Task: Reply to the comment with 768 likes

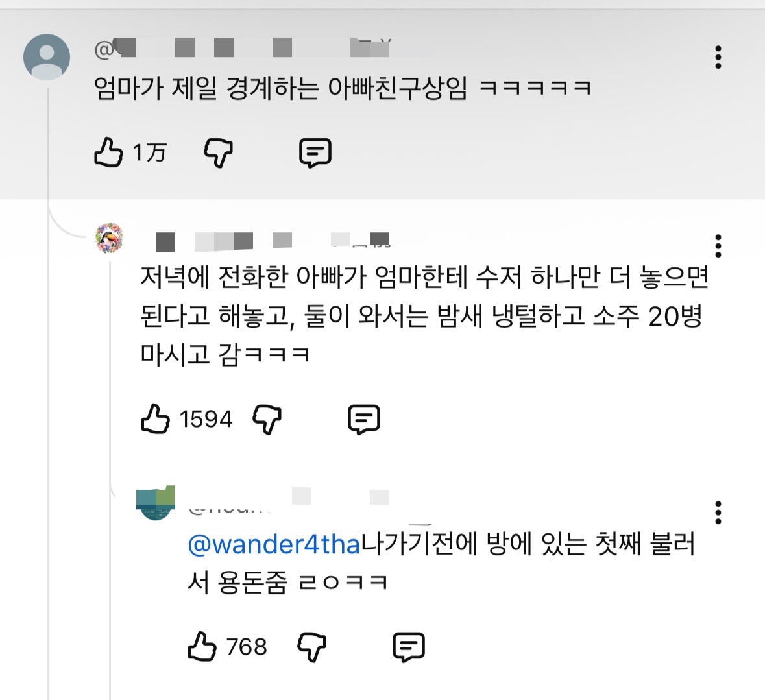Action: click(x=409, y=647)
